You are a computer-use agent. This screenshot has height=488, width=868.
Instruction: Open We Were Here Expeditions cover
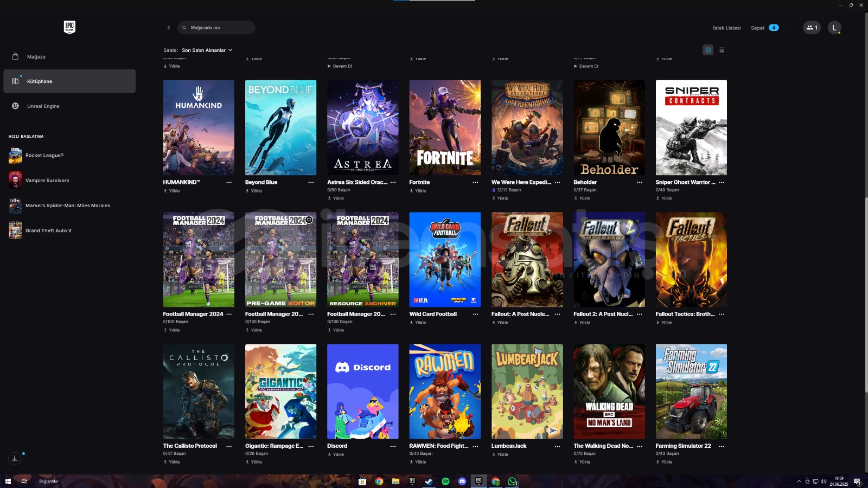[x=527, y=127]
